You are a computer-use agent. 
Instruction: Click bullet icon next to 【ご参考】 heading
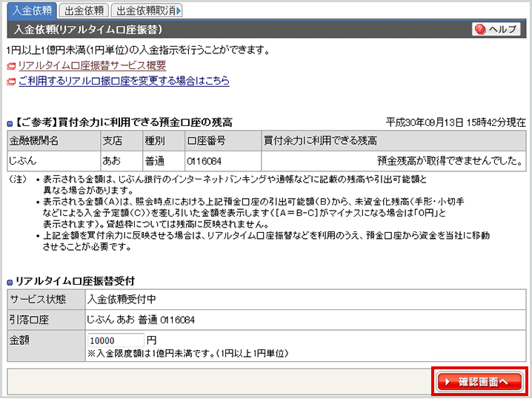click(10, 123)
